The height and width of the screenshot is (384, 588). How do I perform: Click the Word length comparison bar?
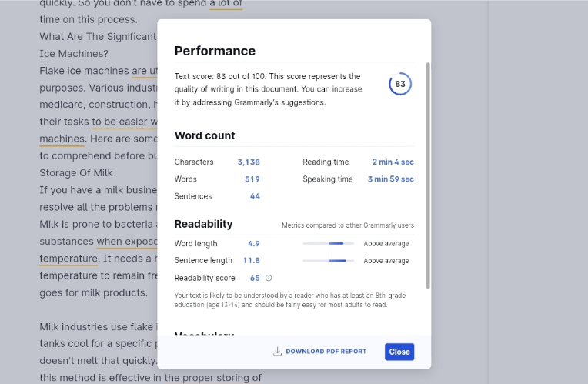(x=328, y=243)
